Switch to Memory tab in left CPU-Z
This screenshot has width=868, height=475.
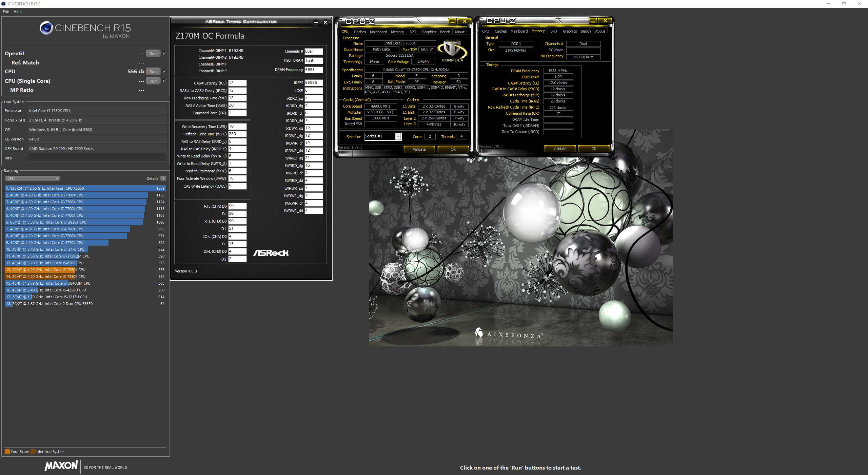pyautogui.click(x=397, y=32)
